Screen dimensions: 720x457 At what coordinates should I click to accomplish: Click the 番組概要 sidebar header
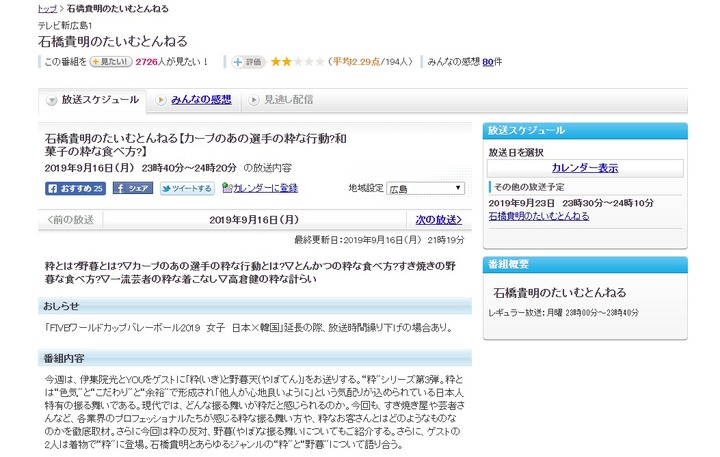click(585, 265)
